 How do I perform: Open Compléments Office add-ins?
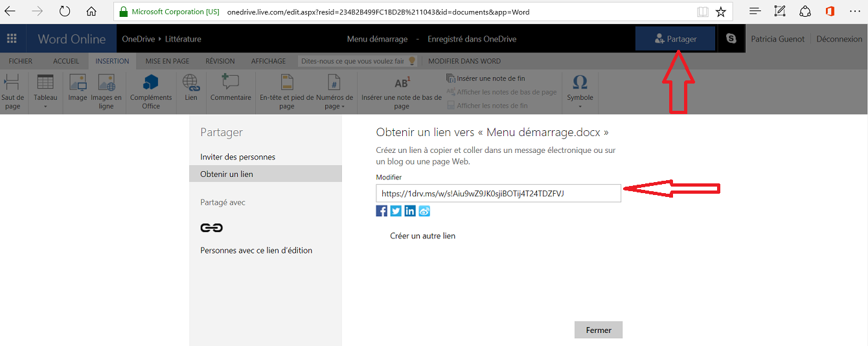coord(151,91)
